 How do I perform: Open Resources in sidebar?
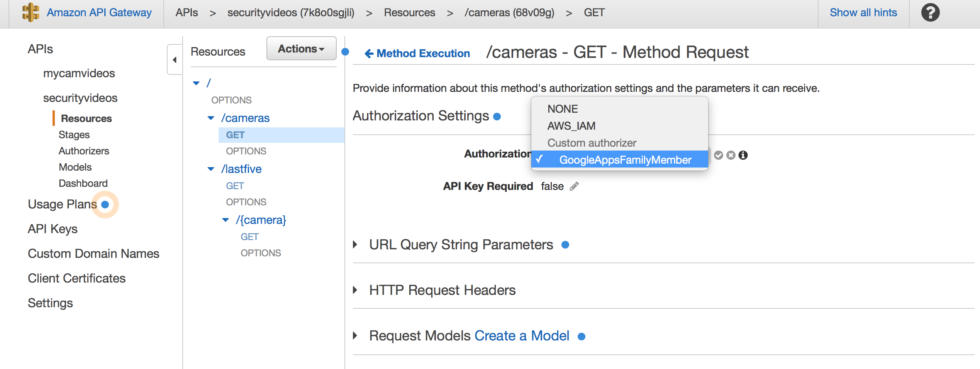coord(86,118)
